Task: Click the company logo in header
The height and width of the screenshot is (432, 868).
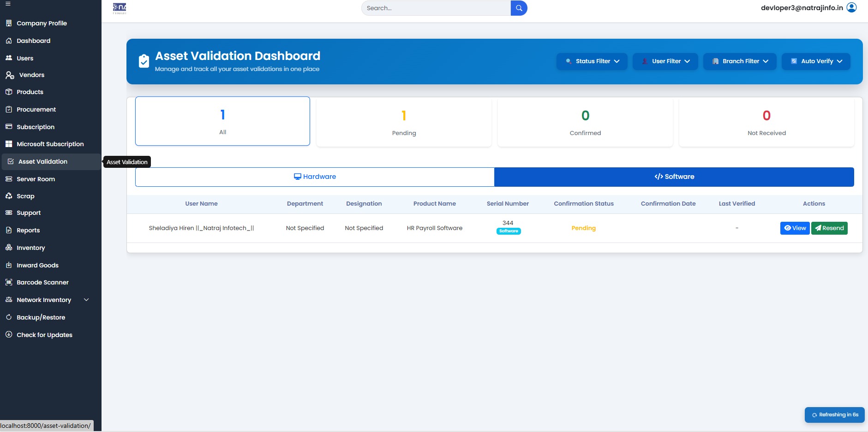Action: pos(120,8)
